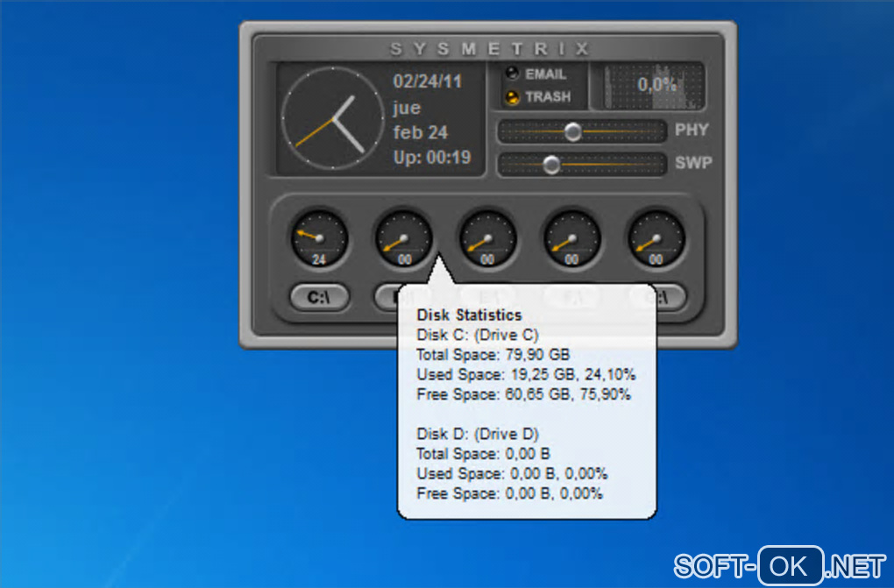
Task: Click the third disk gauge showing 00
Action: [487, 239]
